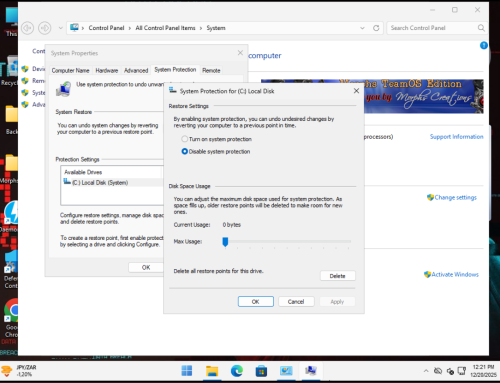Select Disable system protection option
500x383 pixels.
click(216, 151)
